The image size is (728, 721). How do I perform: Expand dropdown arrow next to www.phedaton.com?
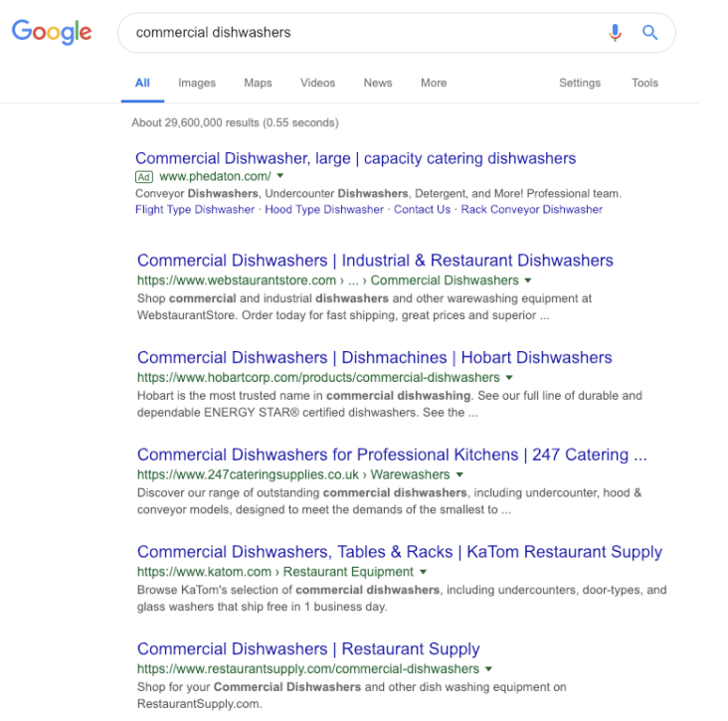280,176
